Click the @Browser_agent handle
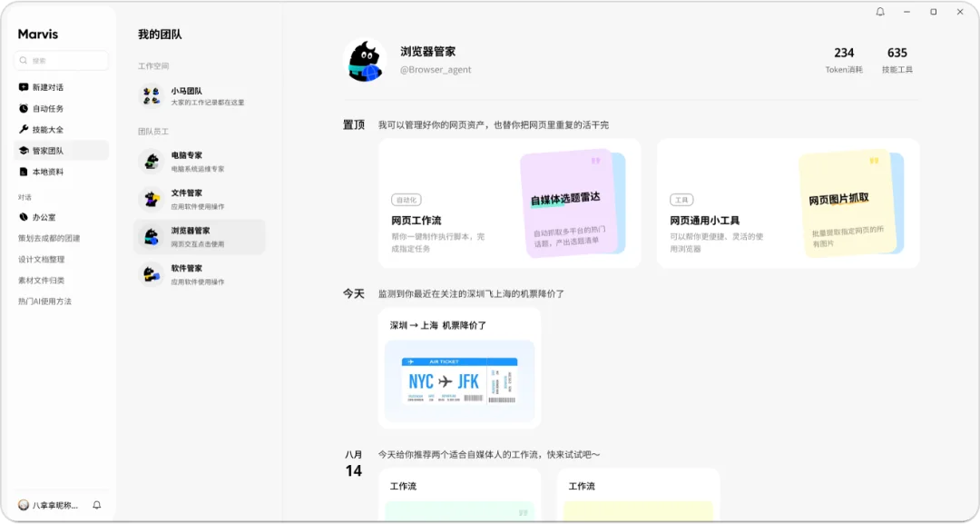 point(436,69)
